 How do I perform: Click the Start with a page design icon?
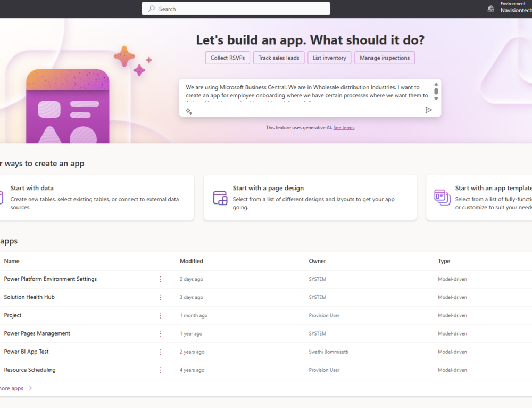click(220, 198)
